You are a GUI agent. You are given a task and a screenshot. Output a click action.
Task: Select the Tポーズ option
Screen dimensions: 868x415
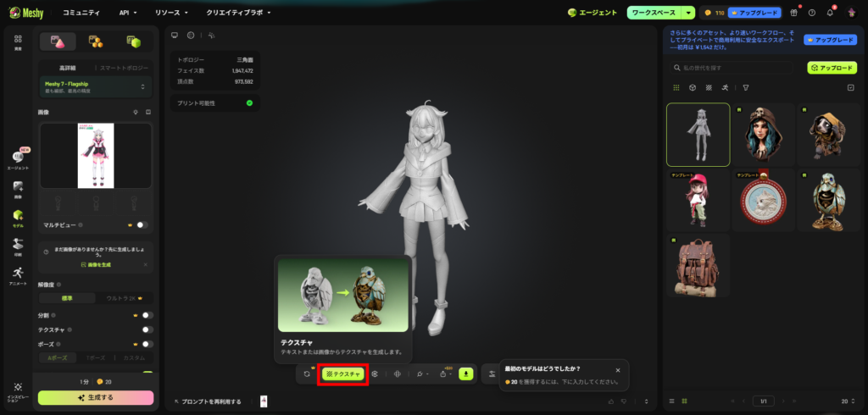(96, 358)
